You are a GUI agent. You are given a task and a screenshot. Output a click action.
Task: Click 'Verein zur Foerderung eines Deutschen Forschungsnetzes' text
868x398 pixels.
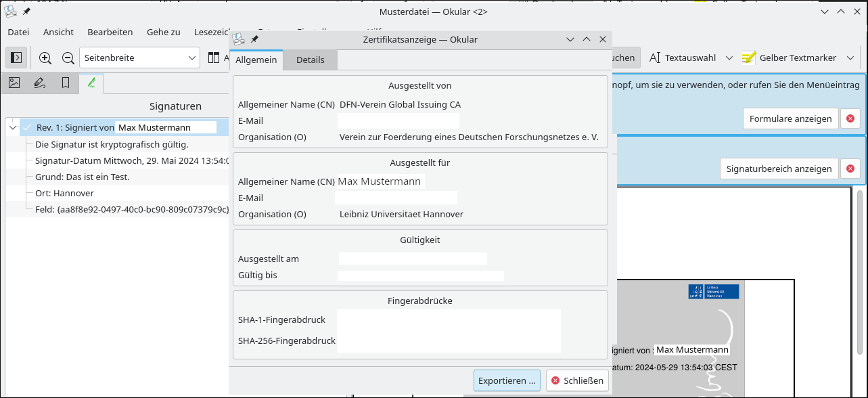469,137
